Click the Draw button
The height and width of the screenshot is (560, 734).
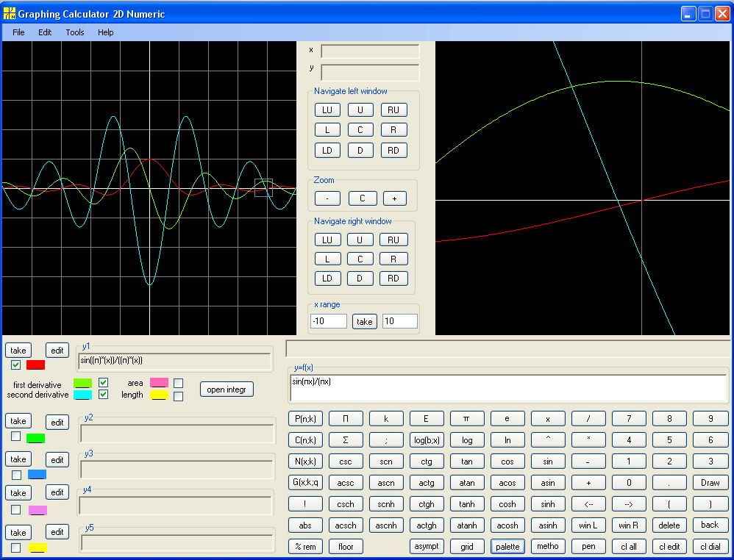710,483
